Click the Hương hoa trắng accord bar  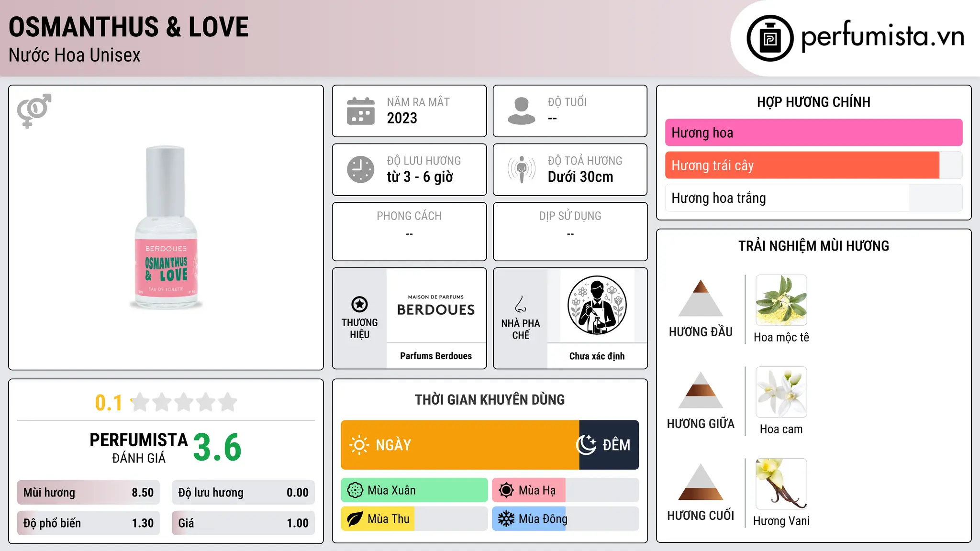click(813, 198)
